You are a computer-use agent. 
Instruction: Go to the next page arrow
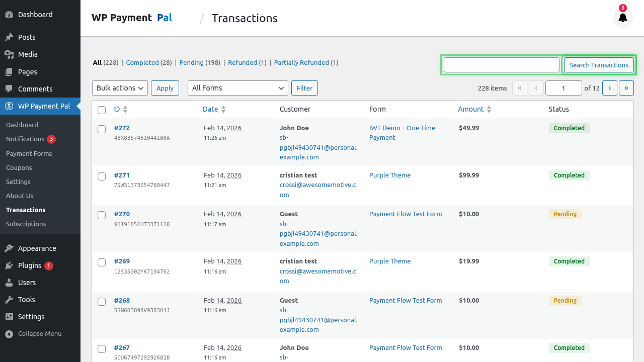pos(609,88)
